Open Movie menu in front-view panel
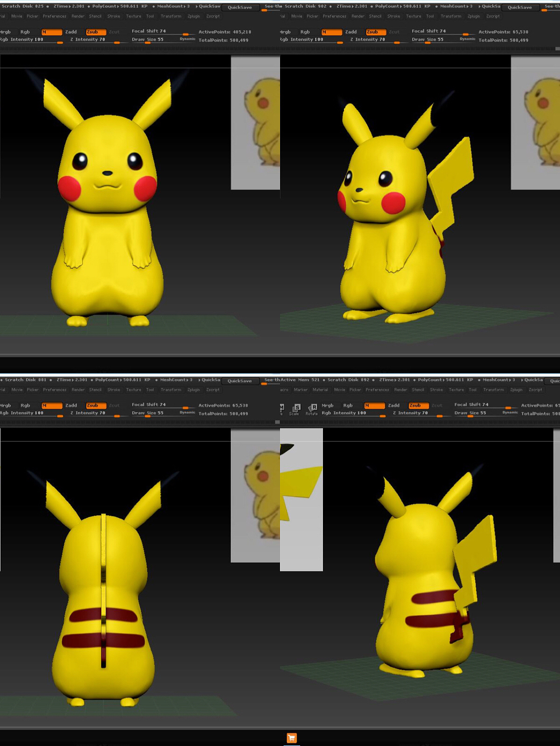 pyautogui.click(x=17, y=16)
